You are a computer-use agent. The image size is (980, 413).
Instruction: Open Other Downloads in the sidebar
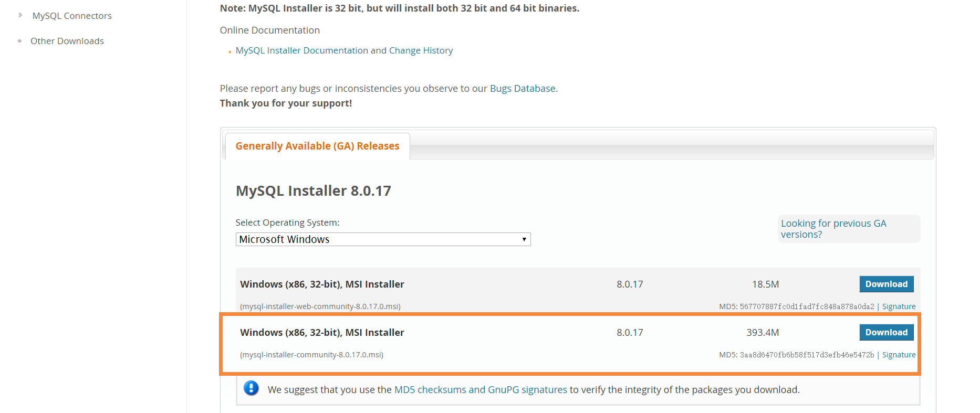coord(67,41)
